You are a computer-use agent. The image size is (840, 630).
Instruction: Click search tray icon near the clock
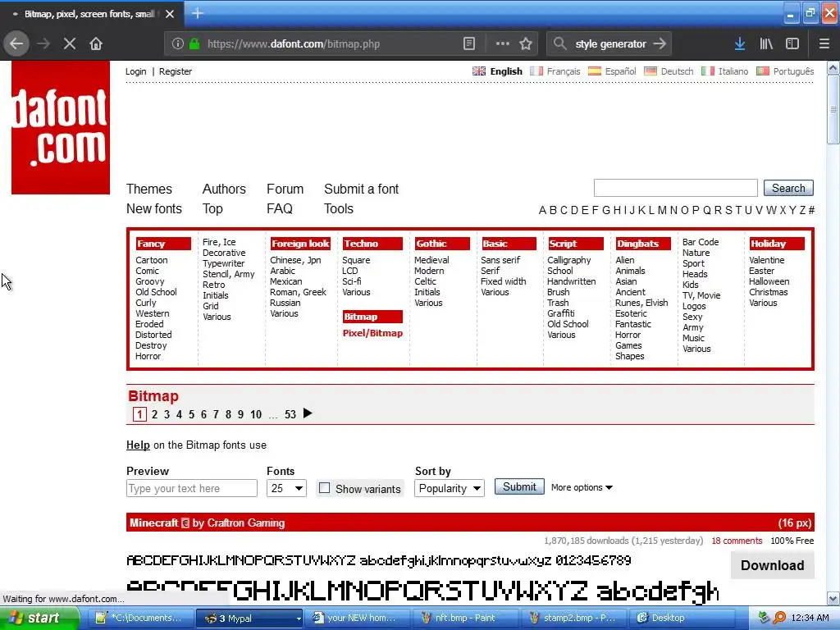tap(779, 618)
